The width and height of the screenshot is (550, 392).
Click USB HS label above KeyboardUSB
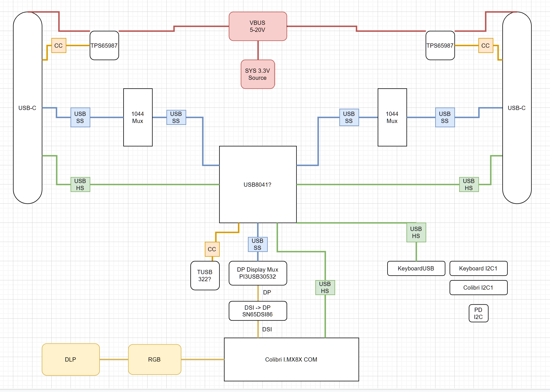tap(416, 232)
